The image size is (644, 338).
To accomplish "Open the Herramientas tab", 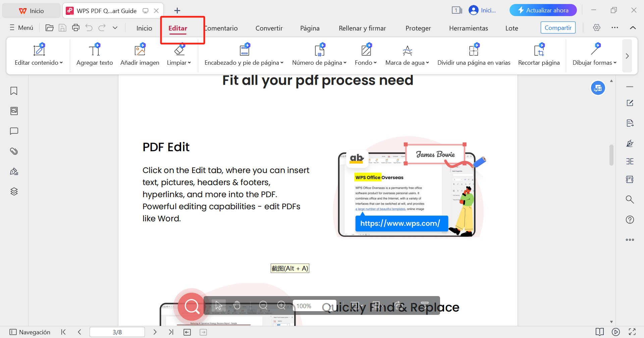I will click(x=469, y=28).
